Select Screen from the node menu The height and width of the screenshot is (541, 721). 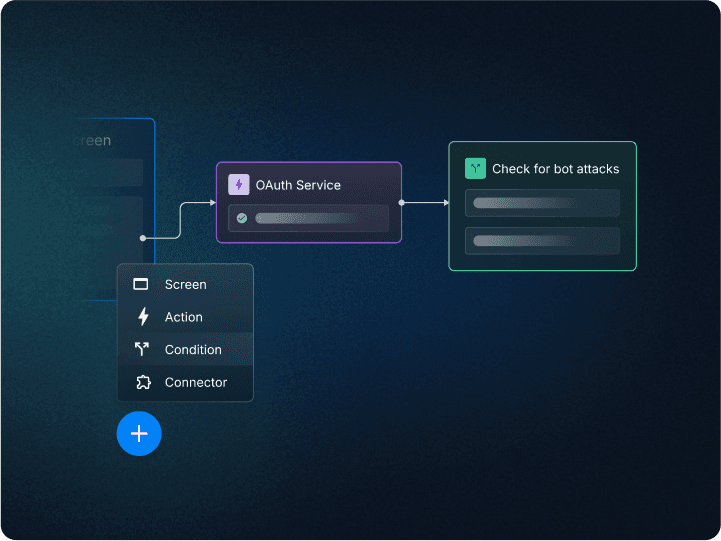[x=185, y=285]
